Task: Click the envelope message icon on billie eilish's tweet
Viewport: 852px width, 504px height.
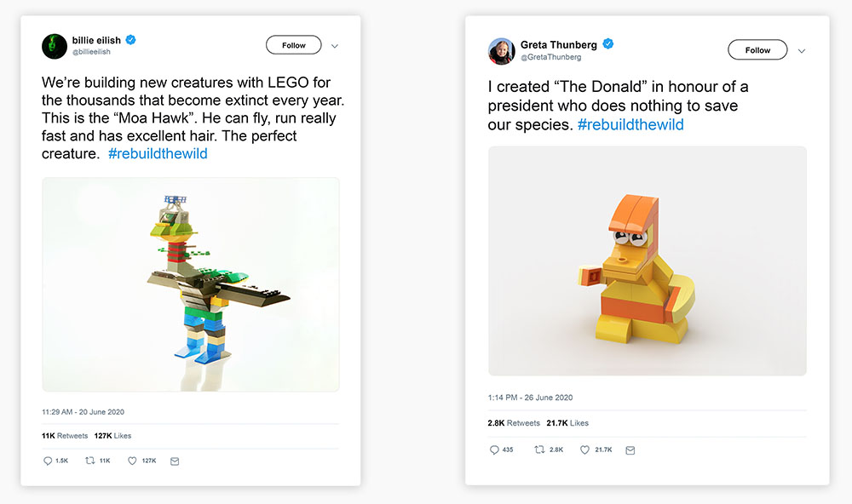Action: (x=175, y=461)
